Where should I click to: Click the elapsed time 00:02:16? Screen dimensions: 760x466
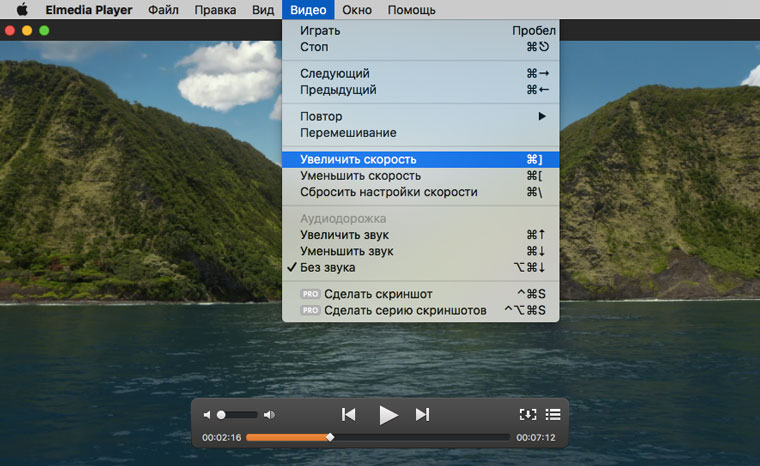click(222, 437)
